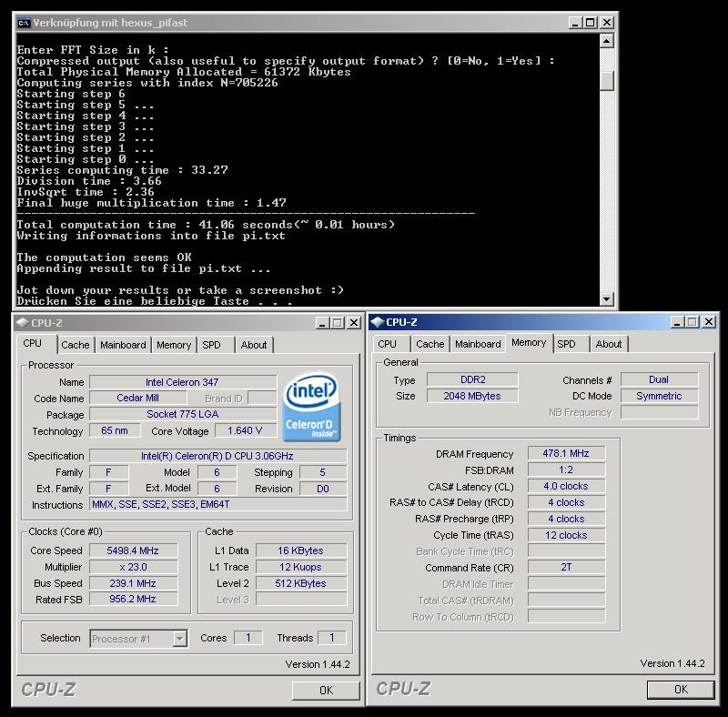Click the Cores count field
The height and width of the screenshot is (717, 728).
coord(248,638)
